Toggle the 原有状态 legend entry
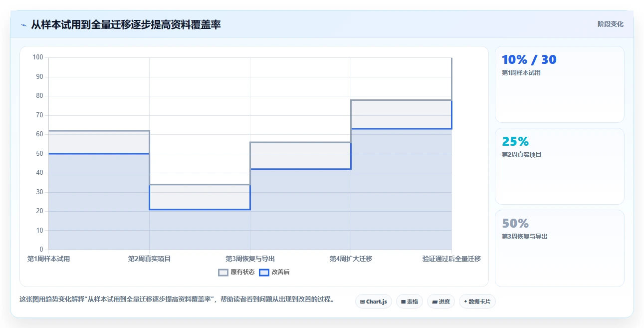 [236, 272]
